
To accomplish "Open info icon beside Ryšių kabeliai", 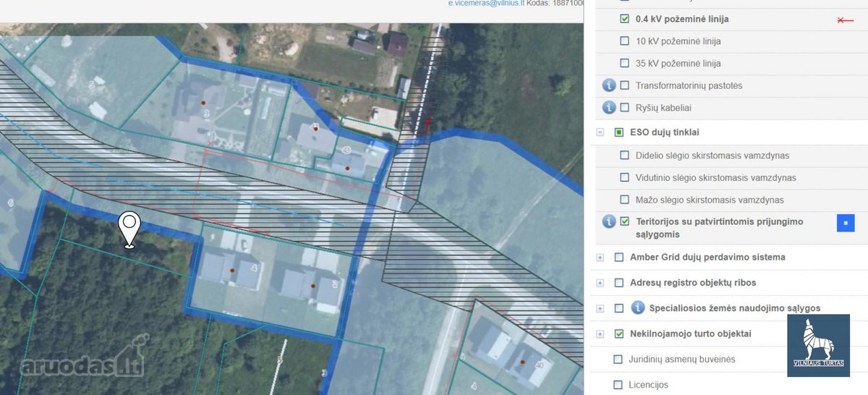I will tap(609, 108).
